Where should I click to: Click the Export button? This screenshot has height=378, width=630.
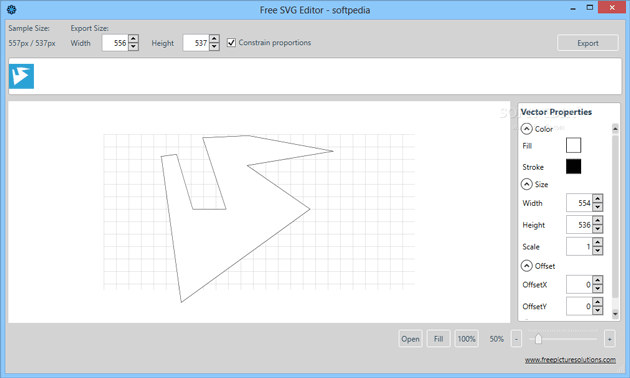pyautogui.click(x=588, y=43)
